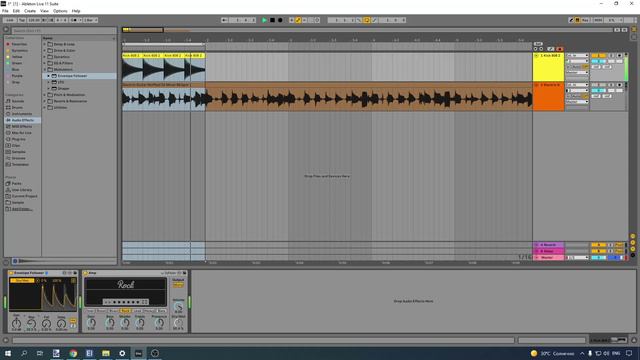Expand the Reverb & Resonance folder
This screenshot has width=640, height=360.
[x=45, y=101]
